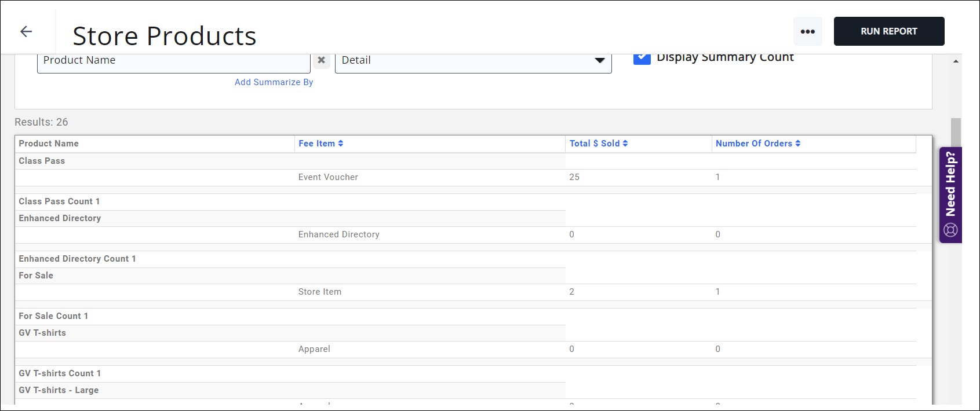This screenshot has height=411, width=980.
Task: Click the Total $ Sold column header
Action: (595, 144)
